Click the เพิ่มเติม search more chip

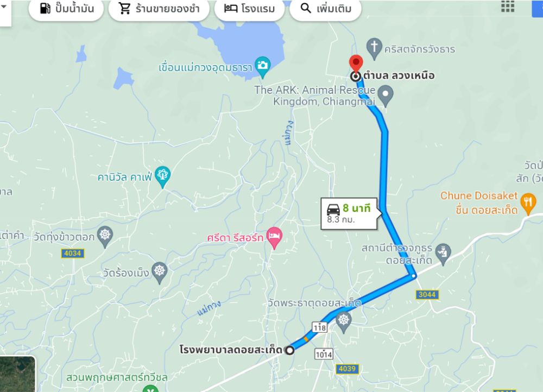325,9
